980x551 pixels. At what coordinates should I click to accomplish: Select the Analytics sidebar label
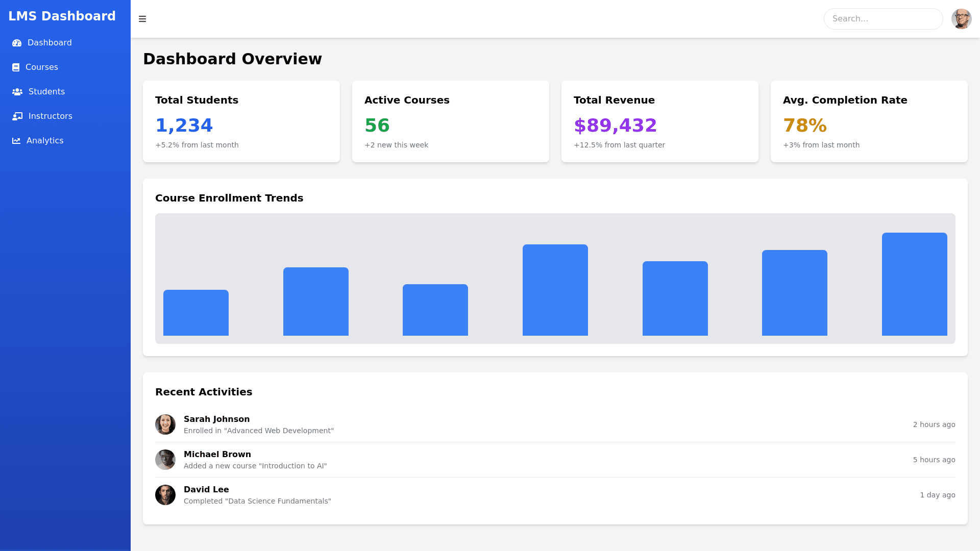tap(45, 141)
